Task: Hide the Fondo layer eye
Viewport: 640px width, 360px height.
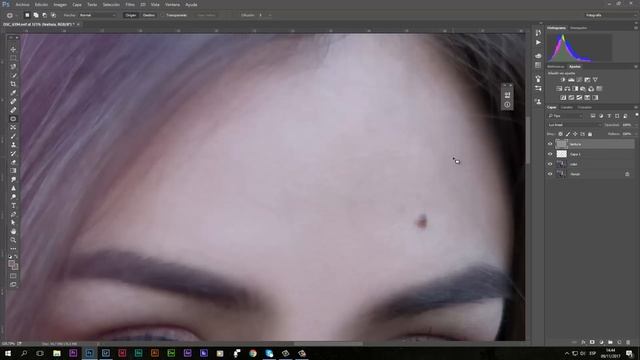Action: click(550, 174)
